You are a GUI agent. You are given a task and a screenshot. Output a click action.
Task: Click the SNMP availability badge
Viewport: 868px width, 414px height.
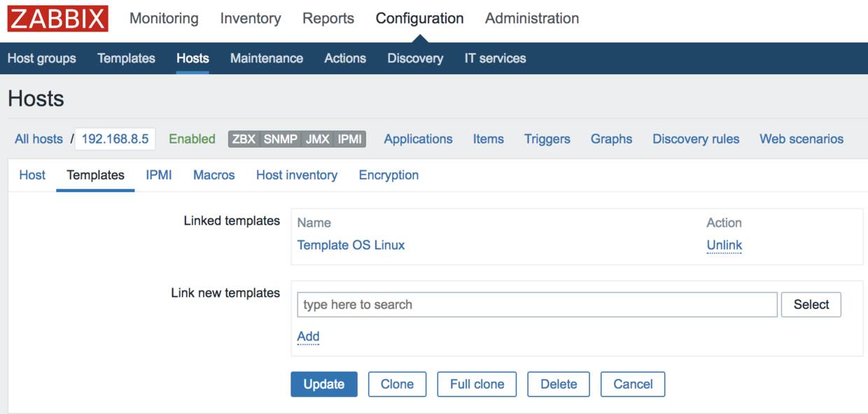[281, 139]
